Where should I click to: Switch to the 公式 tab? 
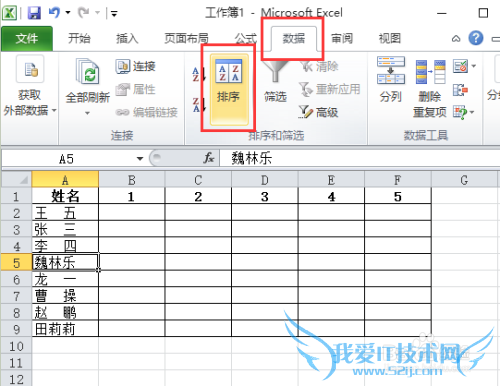tap(245, 39)
